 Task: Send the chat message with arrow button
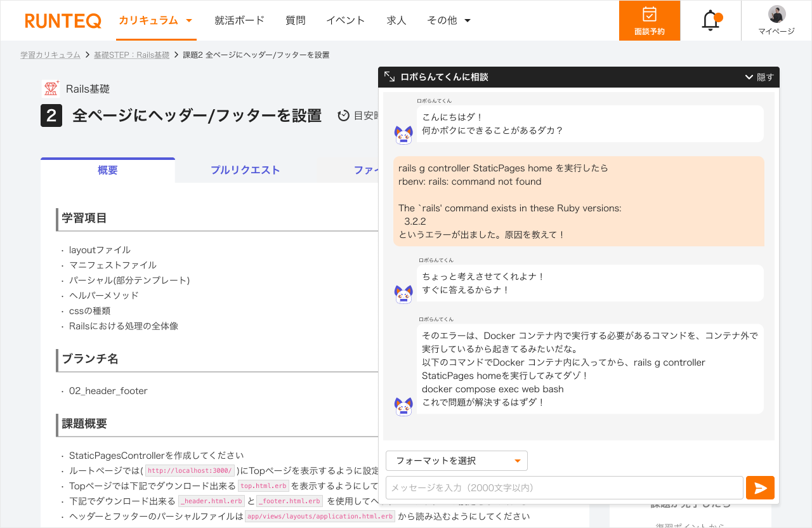pos(760,487)
